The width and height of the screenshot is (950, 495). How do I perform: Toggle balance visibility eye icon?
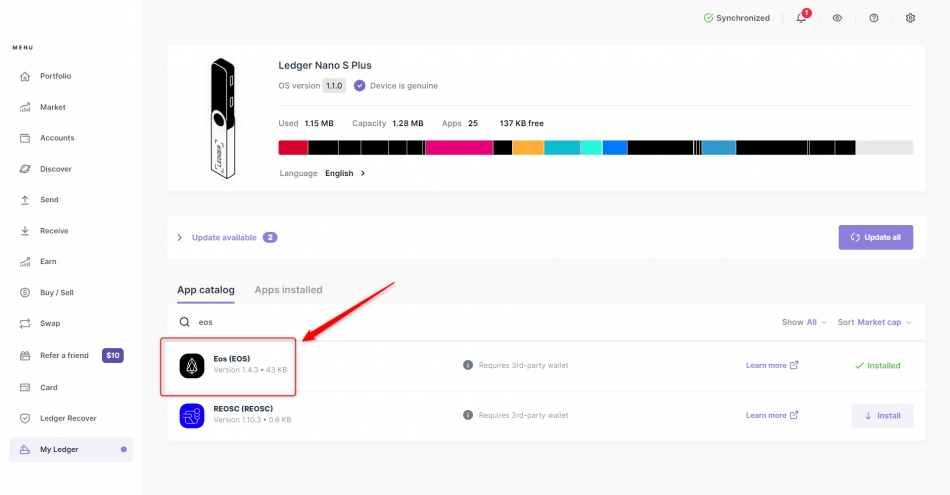[837, 18]
